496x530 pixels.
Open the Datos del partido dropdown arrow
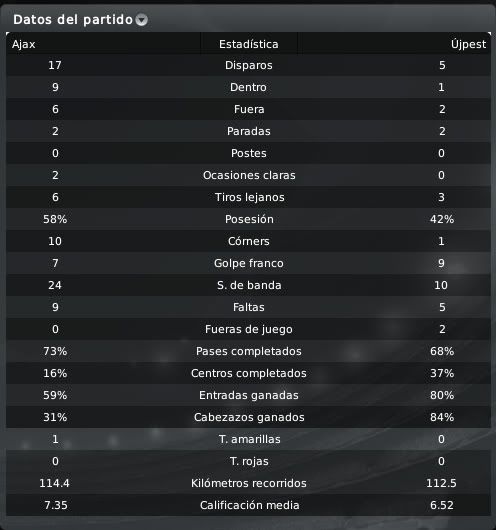(142, 20)
